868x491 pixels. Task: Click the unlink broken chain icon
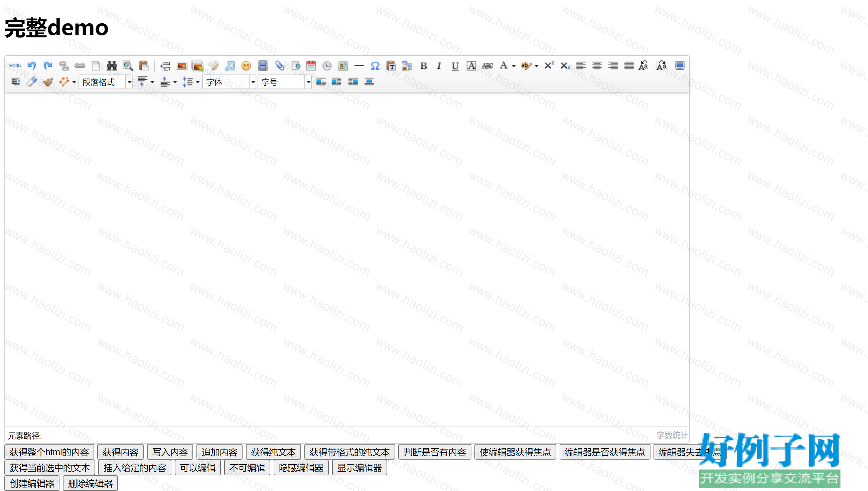tap(64, 65)
